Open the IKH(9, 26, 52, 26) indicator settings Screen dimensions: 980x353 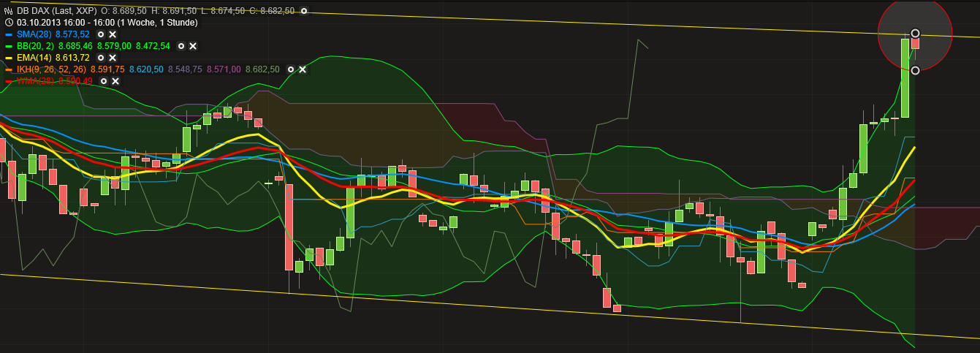coord(290,69)
